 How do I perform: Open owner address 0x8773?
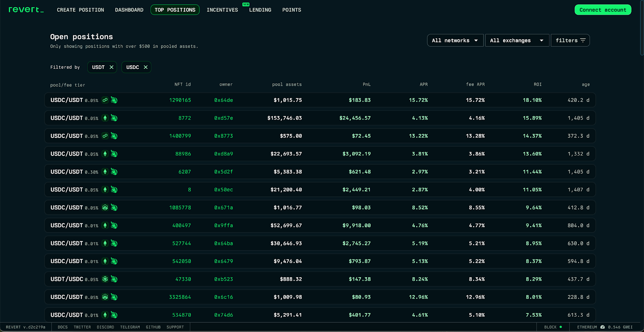(223, 136)
